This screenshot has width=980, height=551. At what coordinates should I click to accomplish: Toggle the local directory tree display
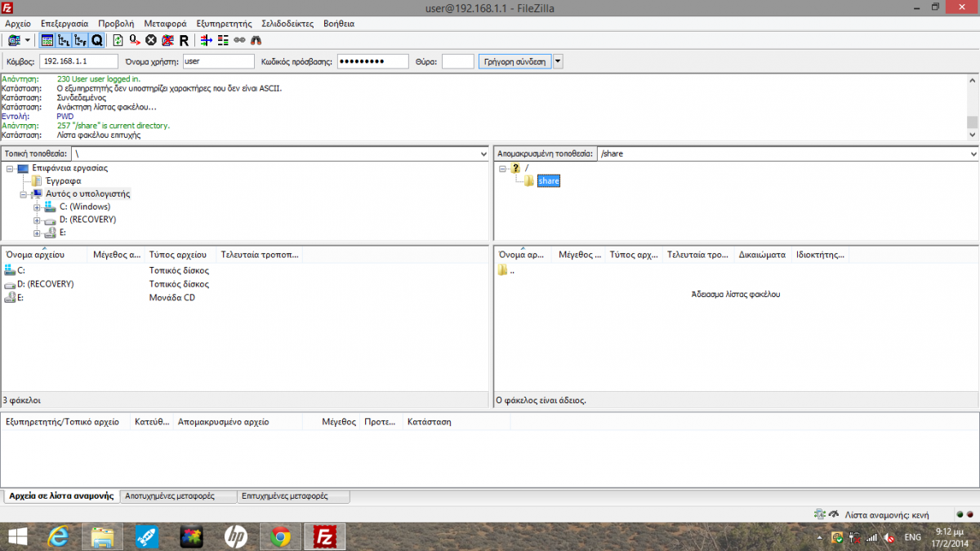64,40
